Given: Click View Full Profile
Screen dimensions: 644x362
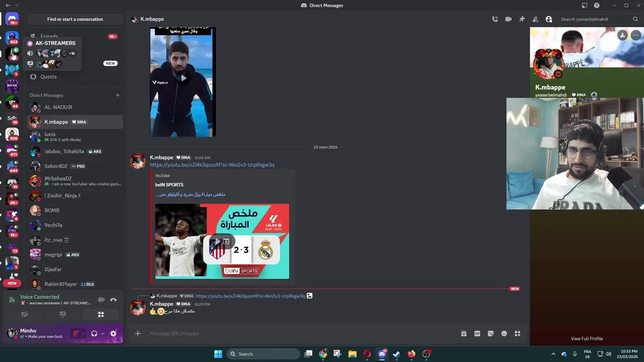Looking at the screenshot, I should coord(587,338).
